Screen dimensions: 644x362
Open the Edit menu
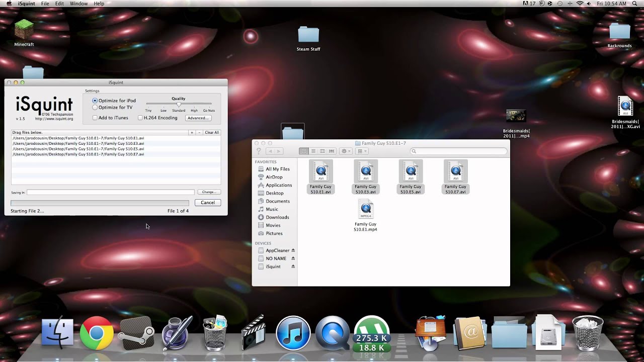tap(59, 4)
